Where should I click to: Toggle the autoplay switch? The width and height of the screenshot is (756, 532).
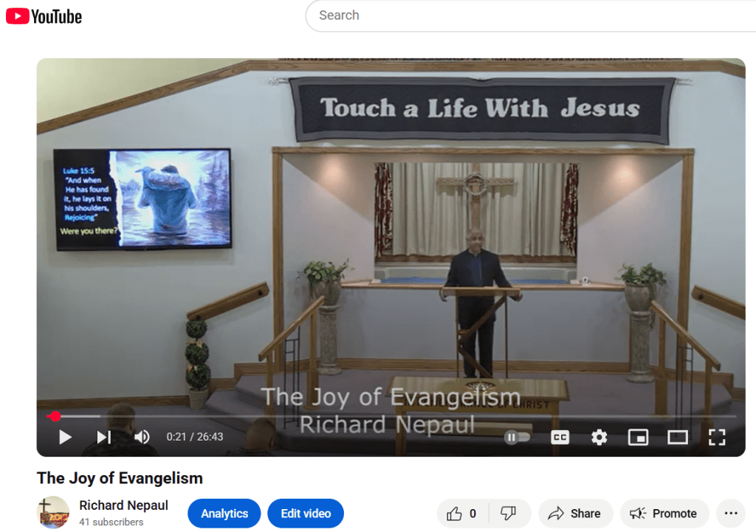click(x=518, y=437)
